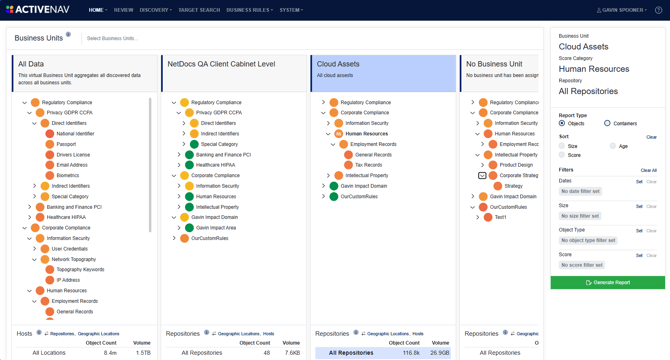This screenshot has width=670, height=360.
Task: Expand Indirect Identifiers in All Data
Action: pos(35,186)
